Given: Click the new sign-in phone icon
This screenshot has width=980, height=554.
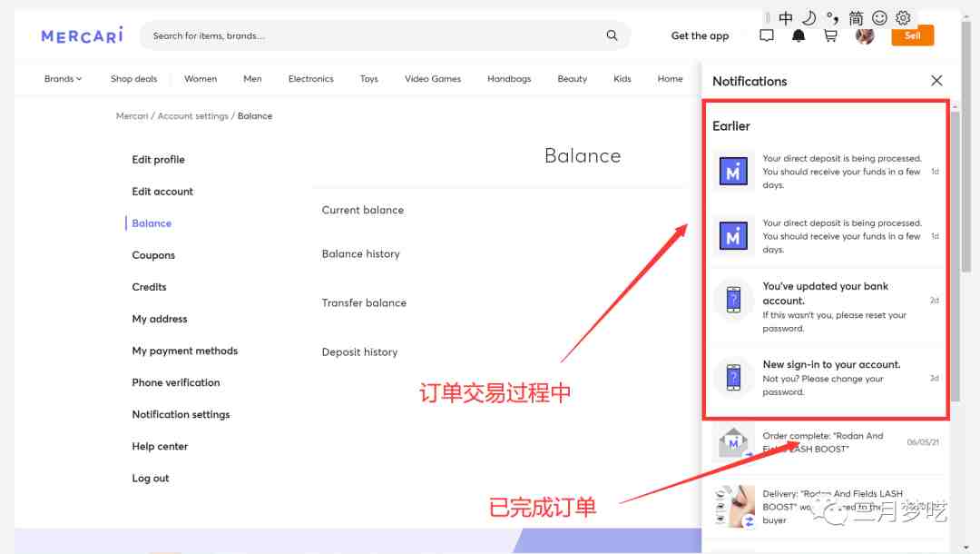Looking at the screenshot, I should (733, 378).
